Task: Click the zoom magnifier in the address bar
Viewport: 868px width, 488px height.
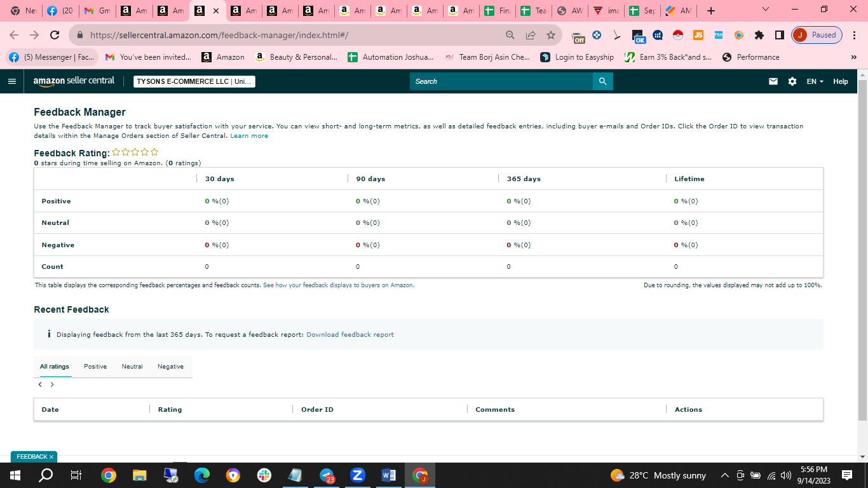Action: pyautogui.click(x=510, y=35)
